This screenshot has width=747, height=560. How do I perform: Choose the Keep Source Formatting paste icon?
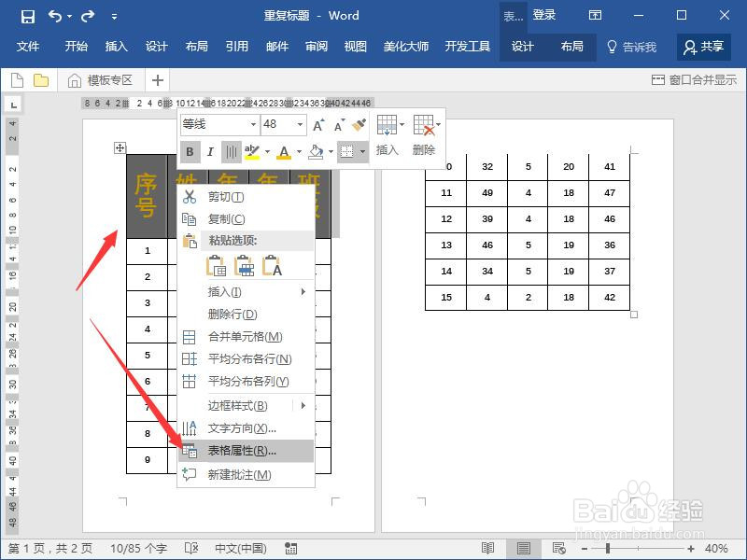point(218,266)
